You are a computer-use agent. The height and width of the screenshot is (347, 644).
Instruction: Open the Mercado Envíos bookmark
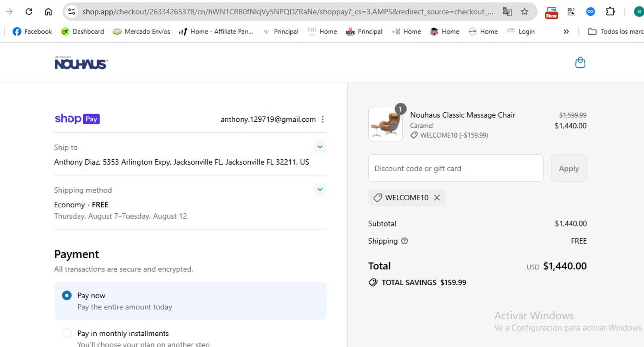tap(141, 31)
